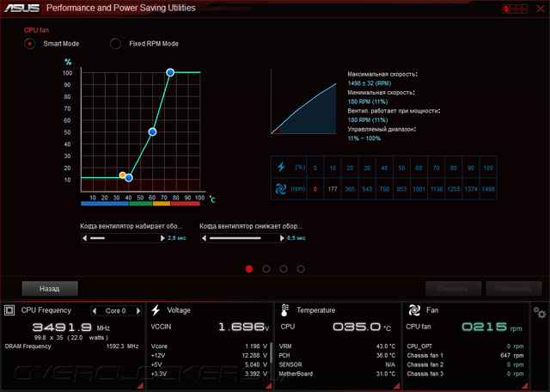
Task: Click the PCH 36.0 °C row
Action: point(337,355)
